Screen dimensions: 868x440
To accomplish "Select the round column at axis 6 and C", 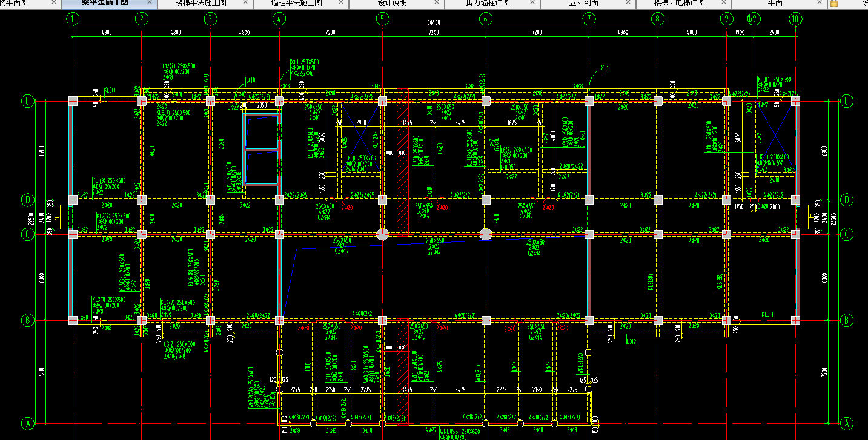I will pos(486,234).
